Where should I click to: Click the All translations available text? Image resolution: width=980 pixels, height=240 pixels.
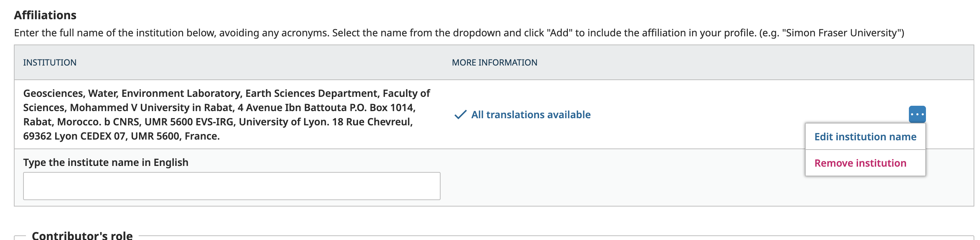(x=531, y=115)
